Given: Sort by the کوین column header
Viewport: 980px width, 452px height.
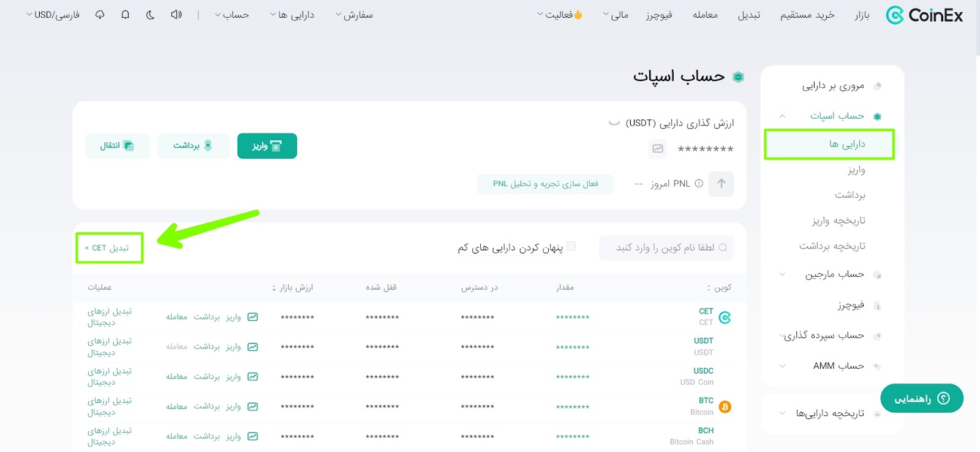Looking at the screenshot, I should pyautogui.click(x=719, y=287).
